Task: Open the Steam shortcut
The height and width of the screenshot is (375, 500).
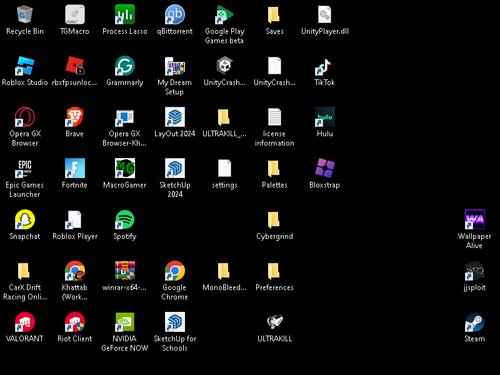Action: [x=475, y=322]
